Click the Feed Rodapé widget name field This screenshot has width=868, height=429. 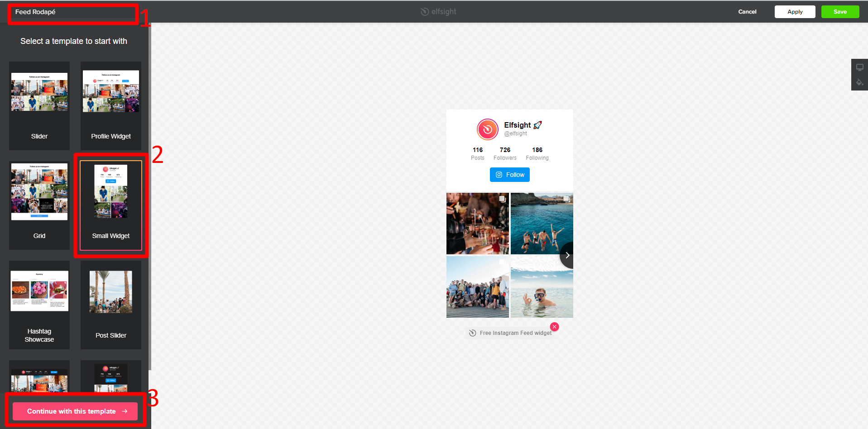click(x=73, y=12)
